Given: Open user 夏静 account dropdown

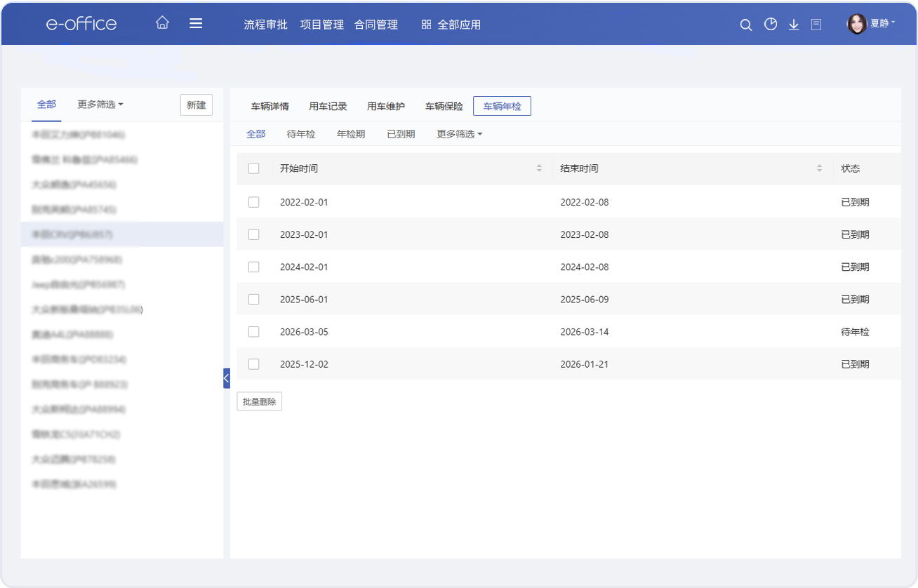Looking at the screenshot, I should 872,24.
